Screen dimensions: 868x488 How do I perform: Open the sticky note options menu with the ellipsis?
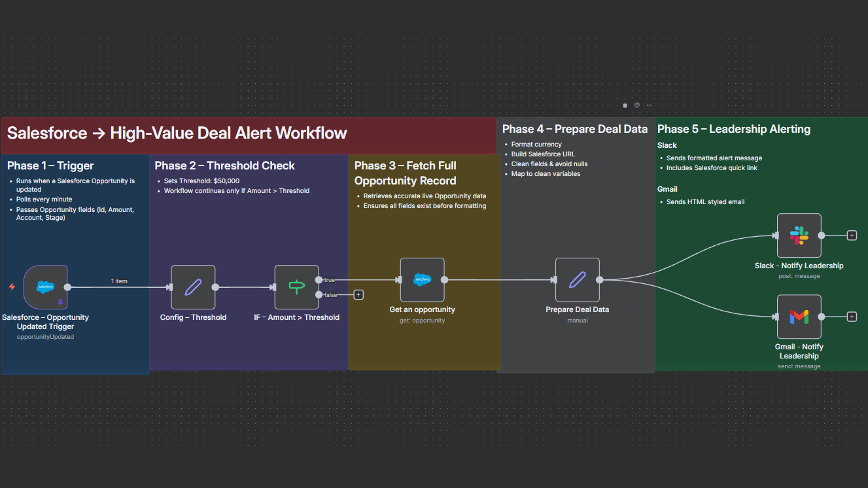(x=649, y=105)
